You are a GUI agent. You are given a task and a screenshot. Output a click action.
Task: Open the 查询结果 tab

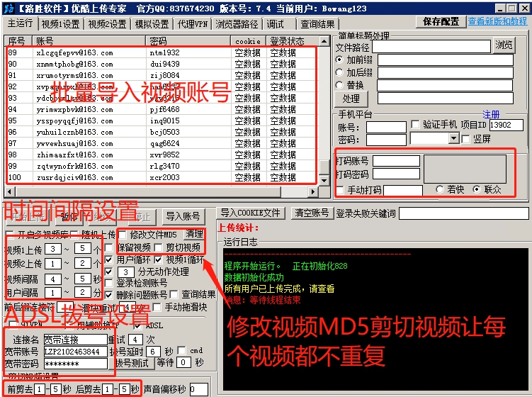pyautogui.click(x=317, y=24)
